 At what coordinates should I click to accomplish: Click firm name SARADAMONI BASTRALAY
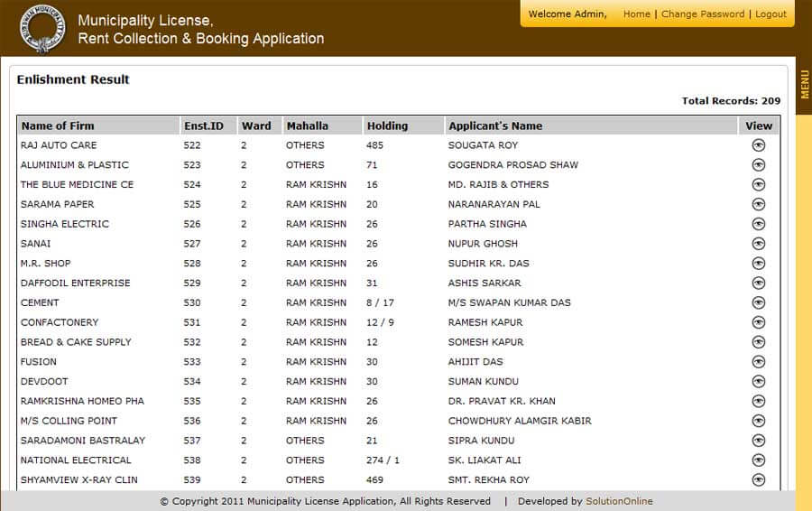coord(83,441)
